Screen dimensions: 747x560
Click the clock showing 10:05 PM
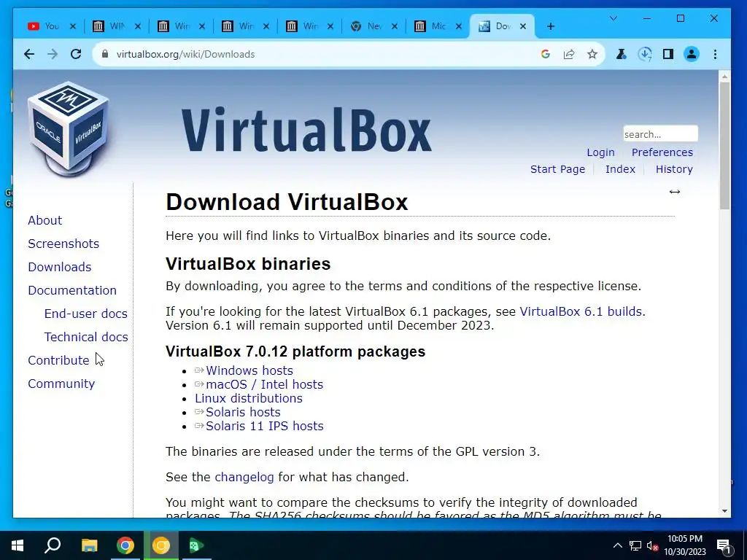(684, 539)
